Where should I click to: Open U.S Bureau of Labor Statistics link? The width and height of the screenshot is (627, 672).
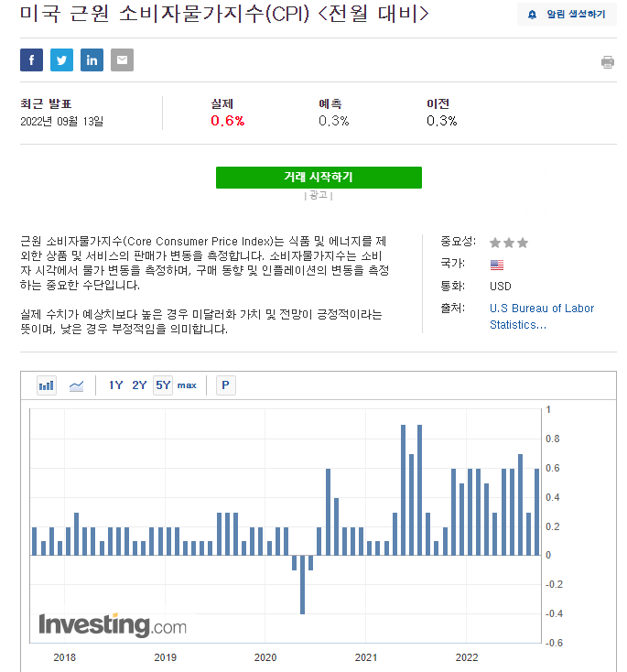[542, 316]
